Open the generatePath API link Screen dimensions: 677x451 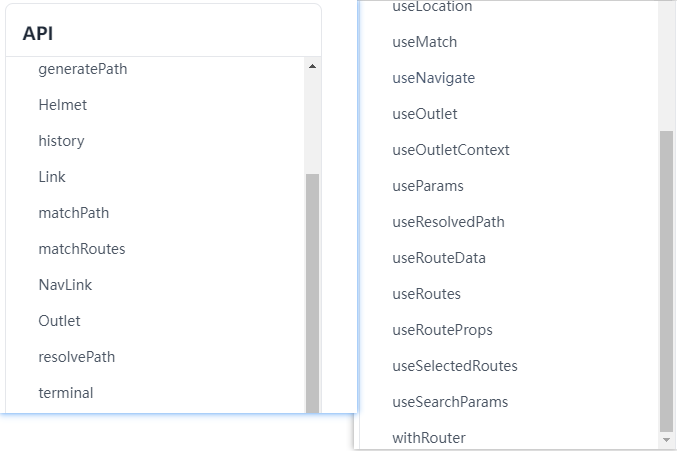83,69
